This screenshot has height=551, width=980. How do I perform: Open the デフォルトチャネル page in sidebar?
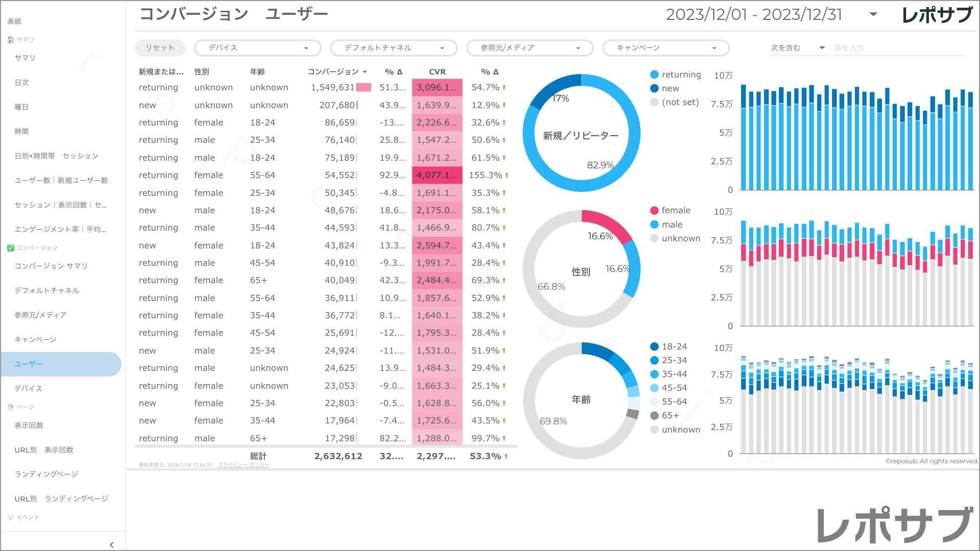click(x=47, y=290)
